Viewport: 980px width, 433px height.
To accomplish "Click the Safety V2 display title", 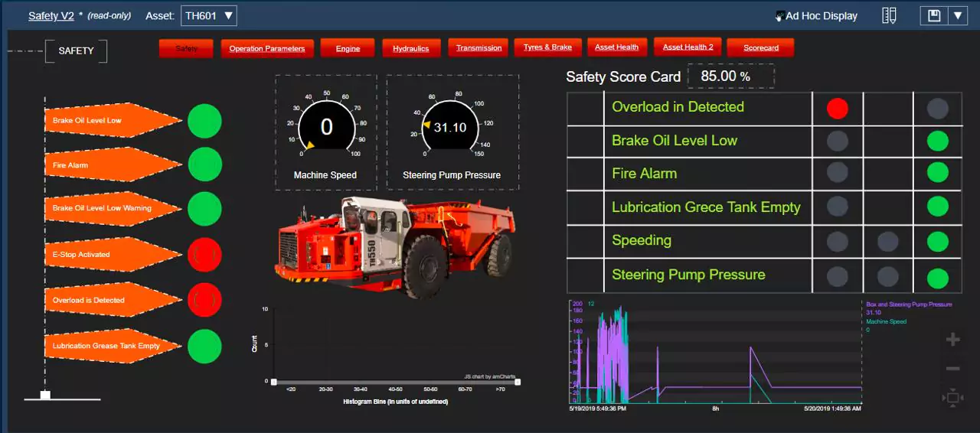I will pos(51,16).
